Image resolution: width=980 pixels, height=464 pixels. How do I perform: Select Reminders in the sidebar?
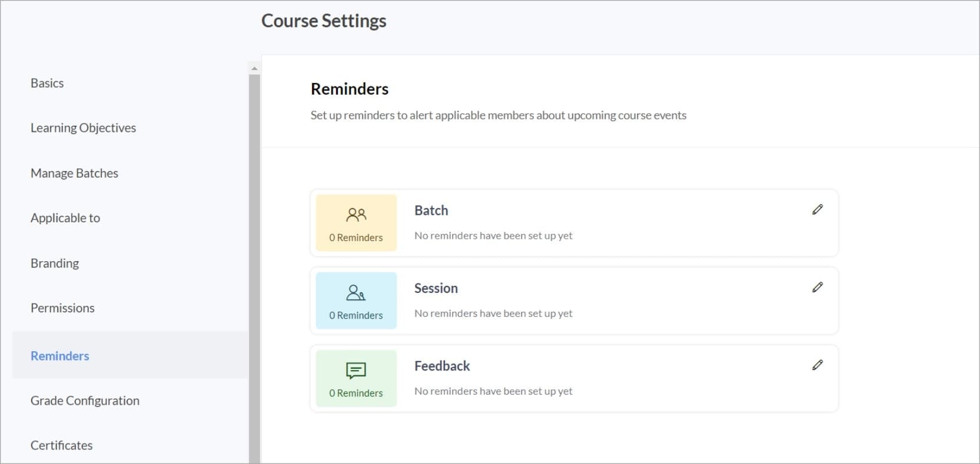(60, 356)
